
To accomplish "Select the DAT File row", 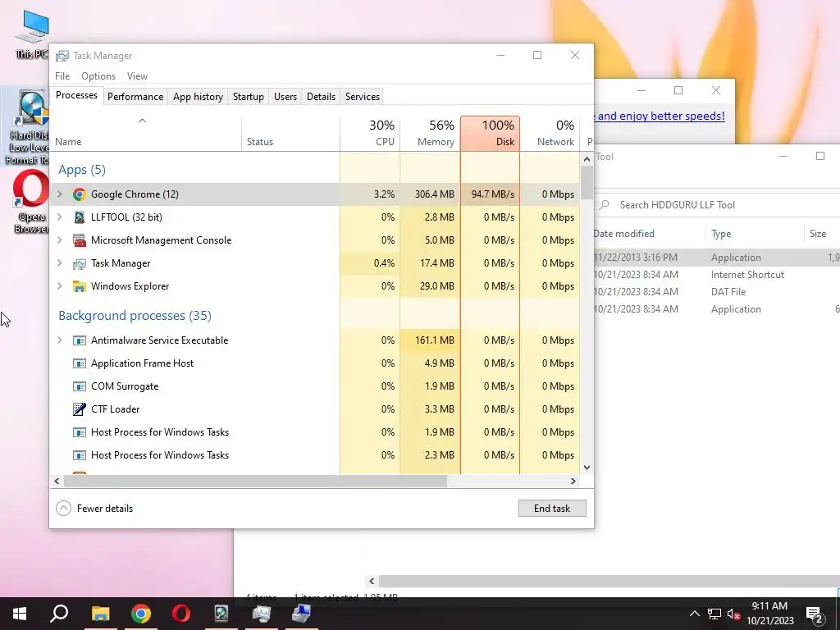I will click(x=716, y=291).
